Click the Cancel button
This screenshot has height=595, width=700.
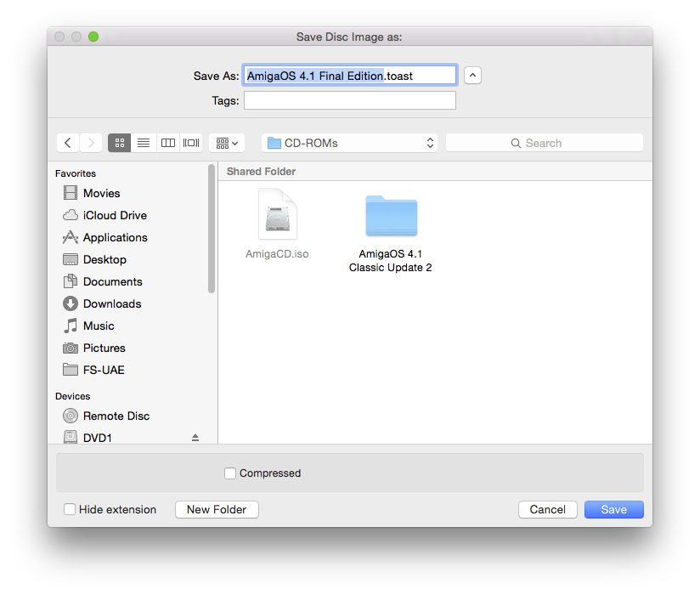(547, 510)
